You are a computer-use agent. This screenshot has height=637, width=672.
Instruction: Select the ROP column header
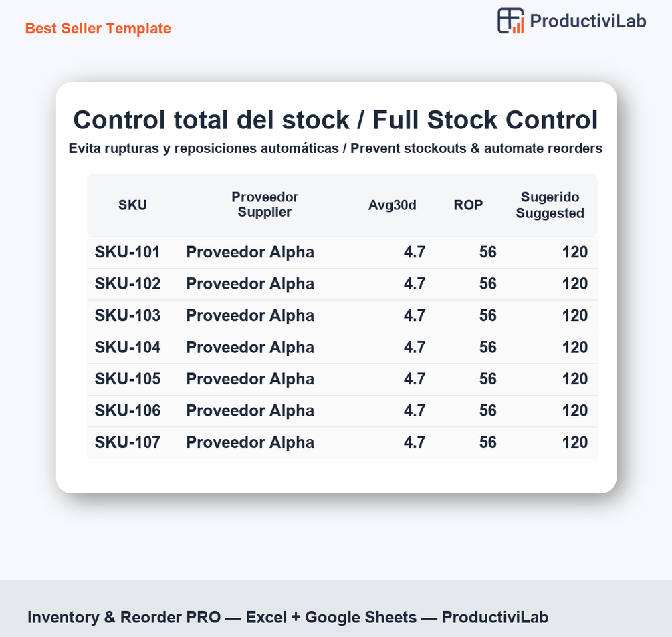click(468, 205)
